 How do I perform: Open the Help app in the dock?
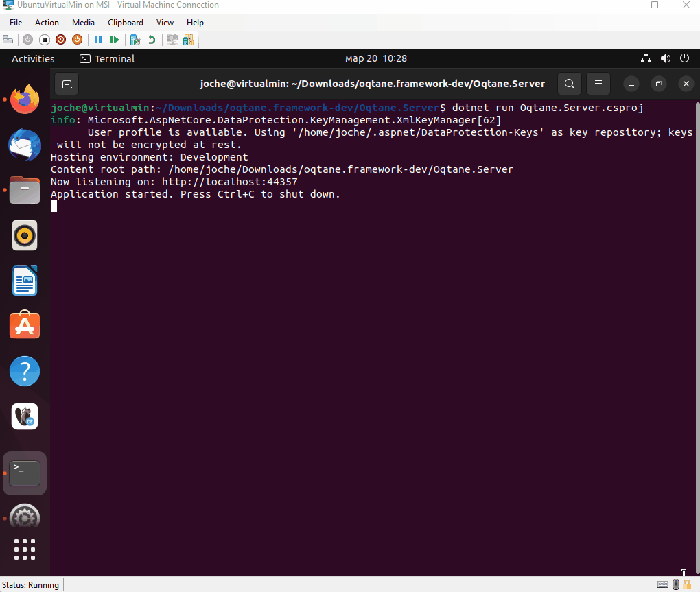(x=25, y=371)
